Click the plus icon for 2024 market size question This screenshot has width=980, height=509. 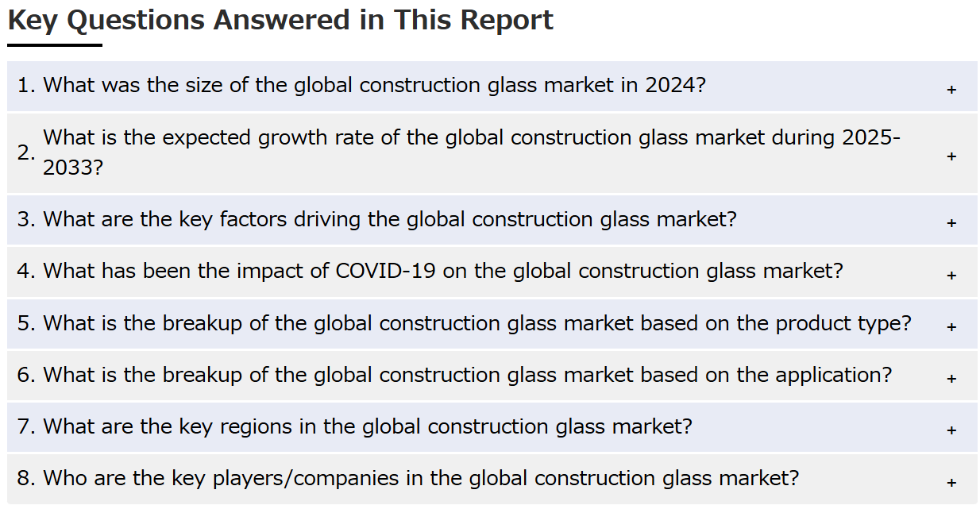pos(951,90)
